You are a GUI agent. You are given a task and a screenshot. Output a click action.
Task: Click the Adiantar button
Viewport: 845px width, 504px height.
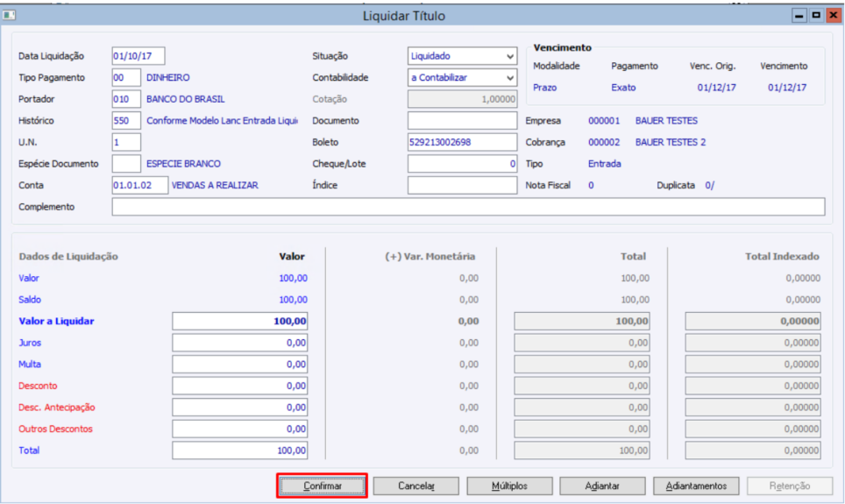click(x=603, y=486)
